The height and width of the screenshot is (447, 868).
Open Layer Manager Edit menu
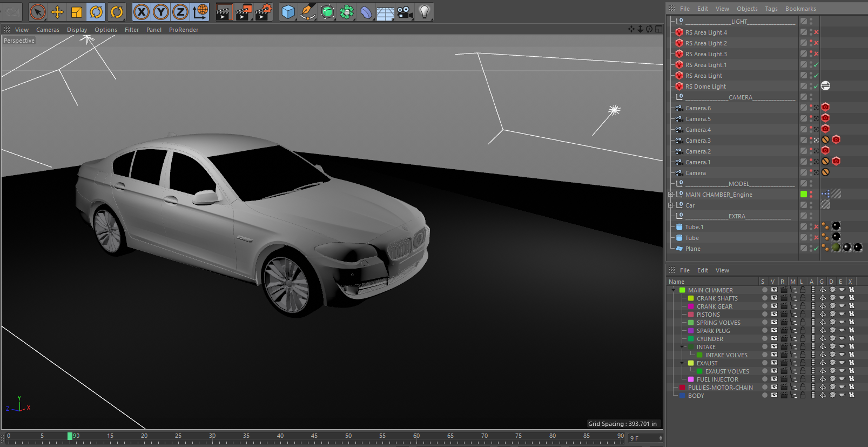tap(702, 270)
